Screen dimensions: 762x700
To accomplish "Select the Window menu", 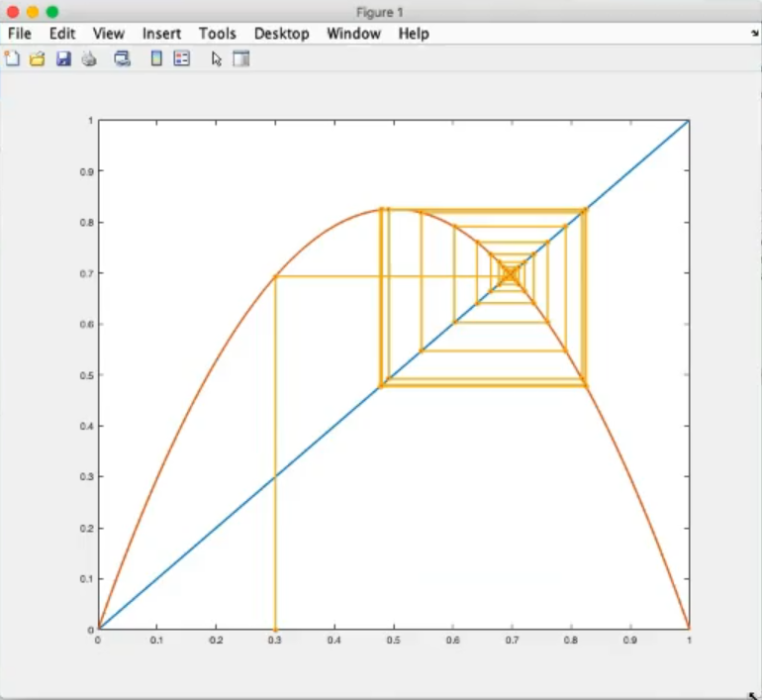I will pyautogui.click(x=353, y=34).
